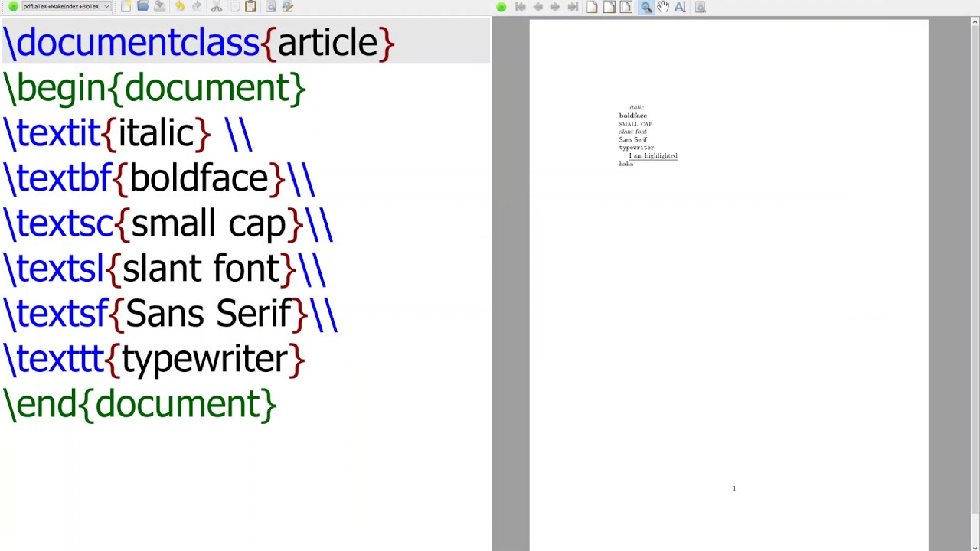The width and height of the screenshot is (980, 551).
Task: Go to first page in PDF preview
Action: (x=521, y=7)
